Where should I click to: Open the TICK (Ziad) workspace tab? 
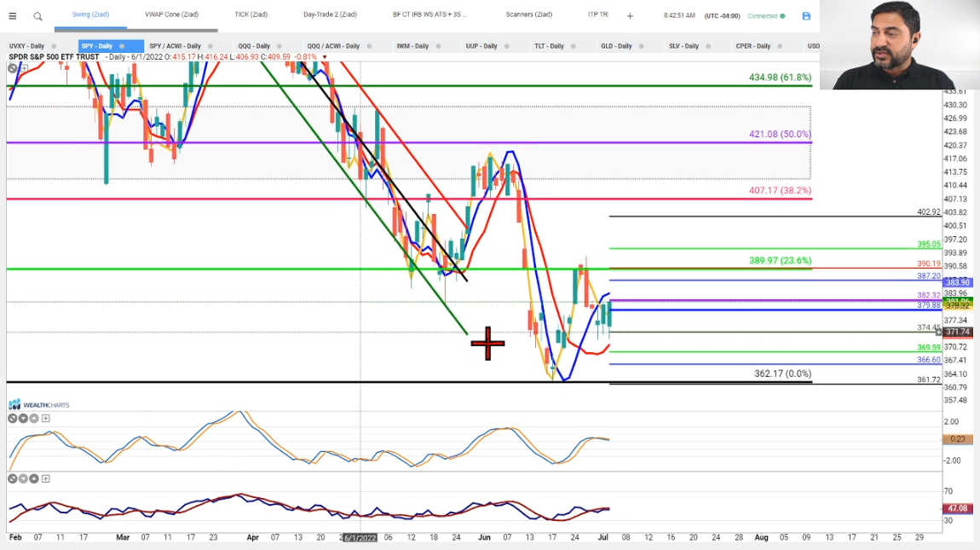click(251, 14)
